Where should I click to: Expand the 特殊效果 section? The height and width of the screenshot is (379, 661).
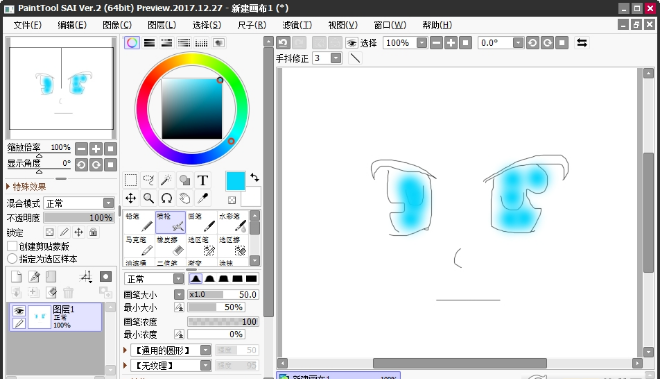26,186
